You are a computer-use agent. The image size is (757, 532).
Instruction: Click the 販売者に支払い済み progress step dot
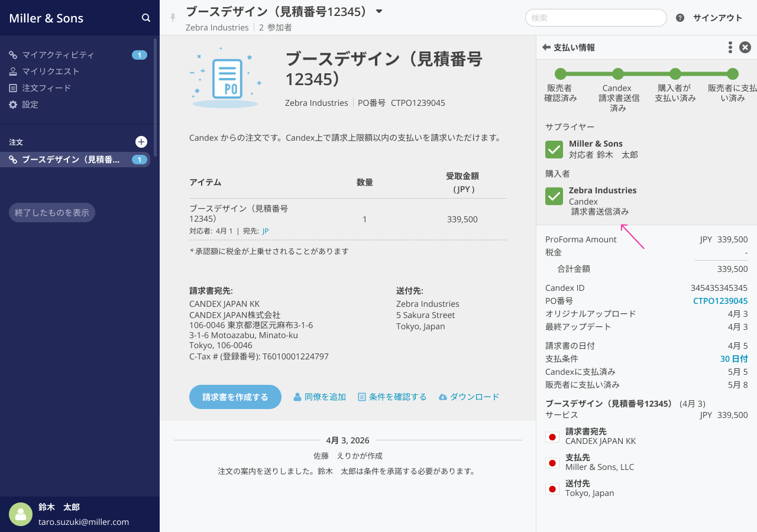(733, 74)
